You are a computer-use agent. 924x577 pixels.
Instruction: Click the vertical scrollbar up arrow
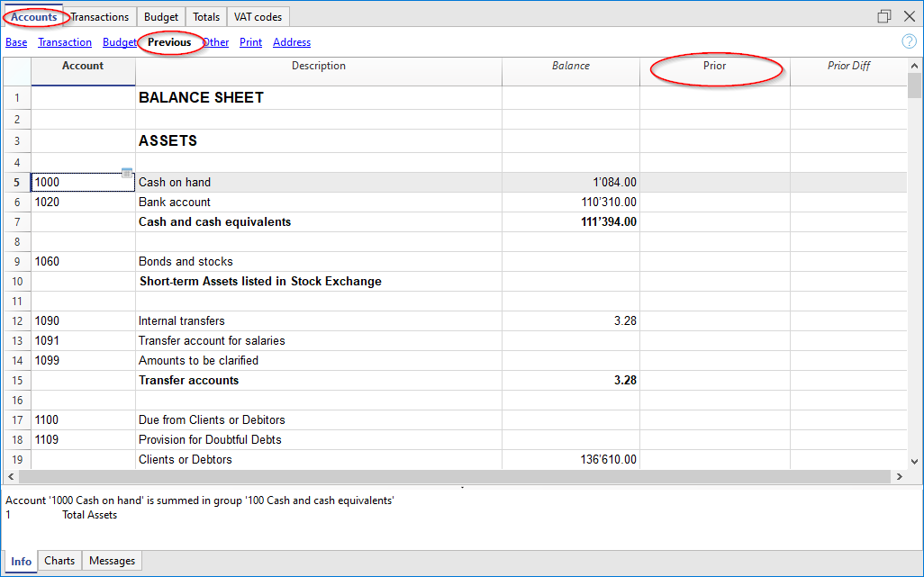tap(915, 68)
